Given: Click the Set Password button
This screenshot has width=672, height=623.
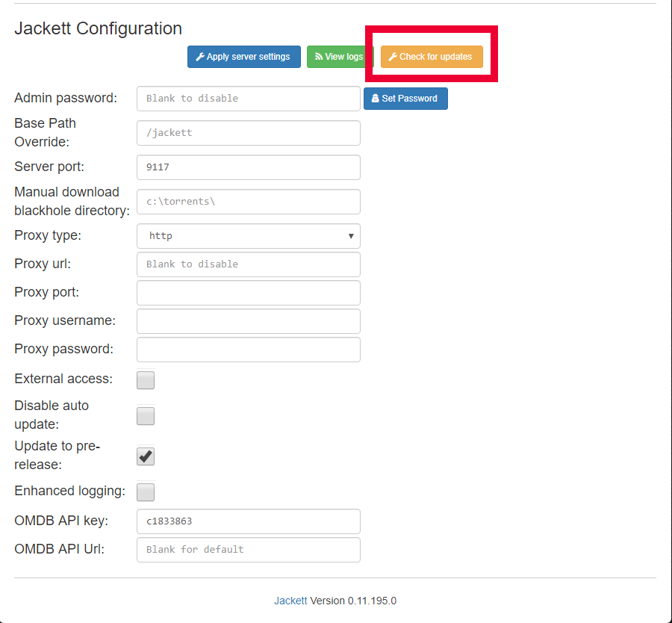Looking at the screenshot, I should 405,98.
